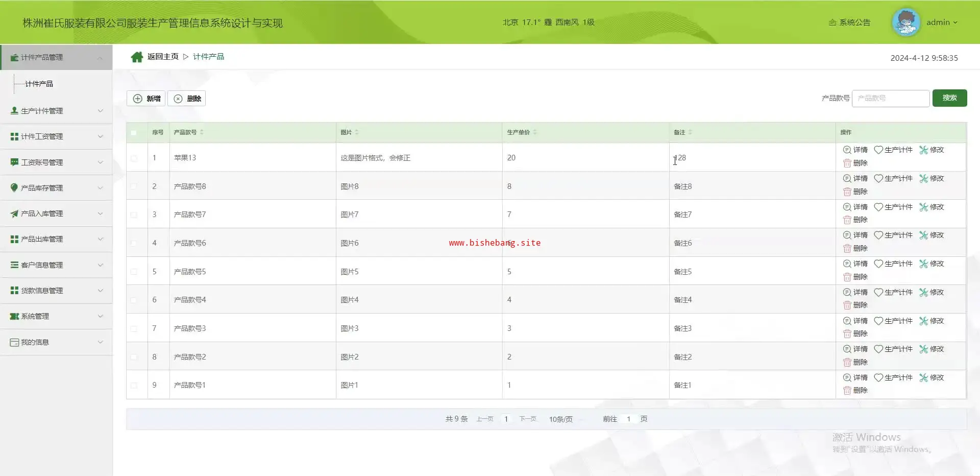Click the 删除 trash icon for 产品款号7
This screenshot has height=476, width=980.
(847, 220)
